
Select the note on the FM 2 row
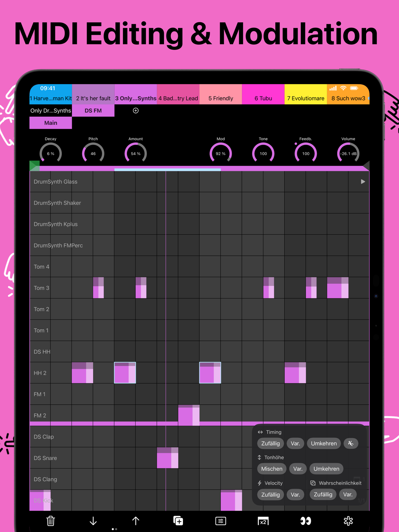(x=189, y=415)
